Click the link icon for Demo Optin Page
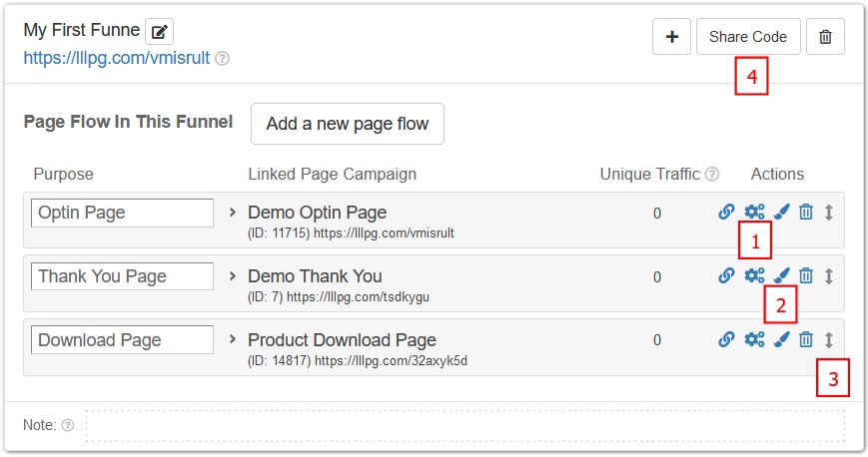 tap(726, 212)
